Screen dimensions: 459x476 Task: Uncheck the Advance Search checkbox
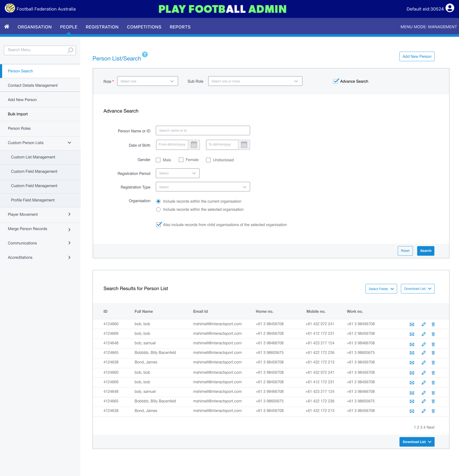[x=336, y=81]
